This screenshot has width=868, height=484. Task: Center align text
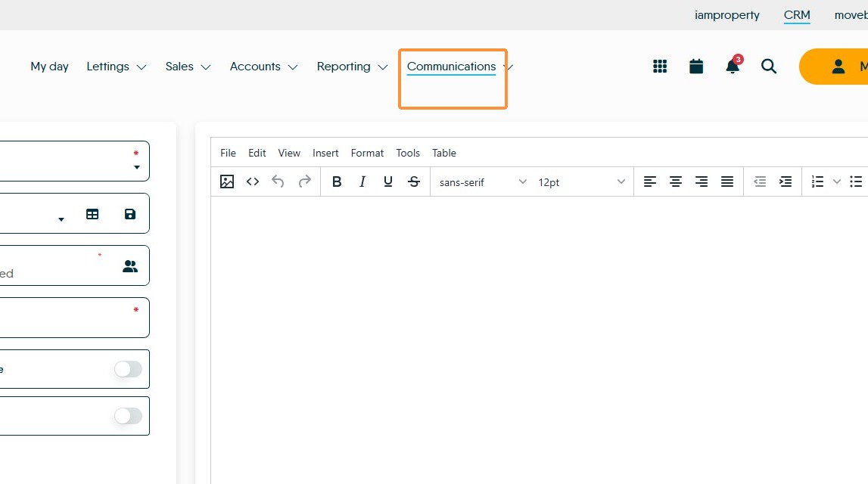(675, 181)
